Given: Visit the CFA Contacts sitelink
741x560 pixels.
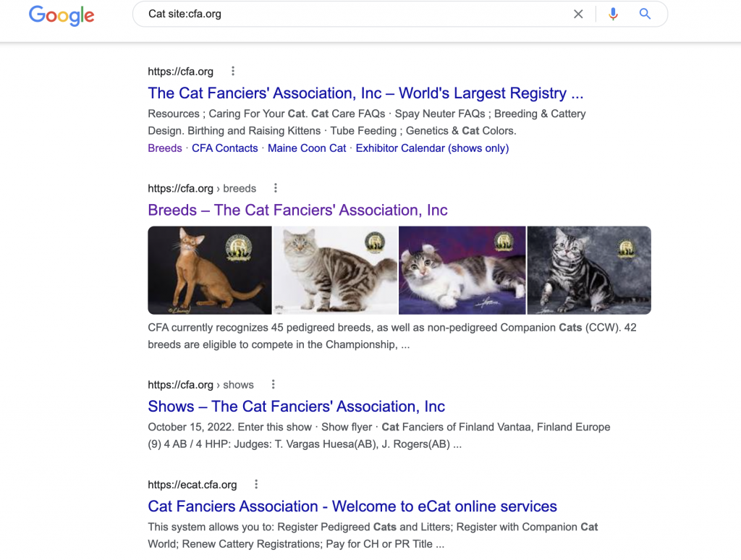Looking at the screenshot, I should pyautogui.click(x=225, y=148).
